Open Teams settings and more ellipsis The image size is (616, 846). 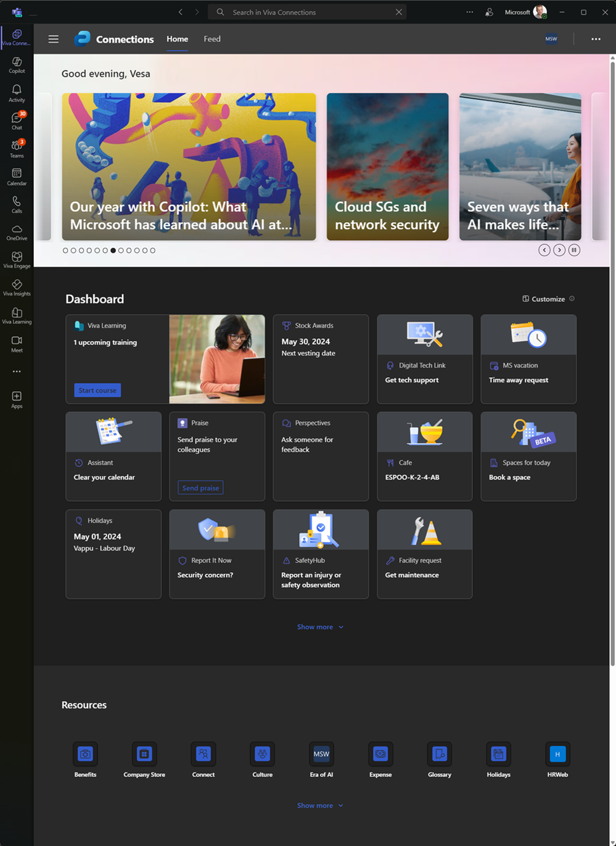(x=470, y=12)
